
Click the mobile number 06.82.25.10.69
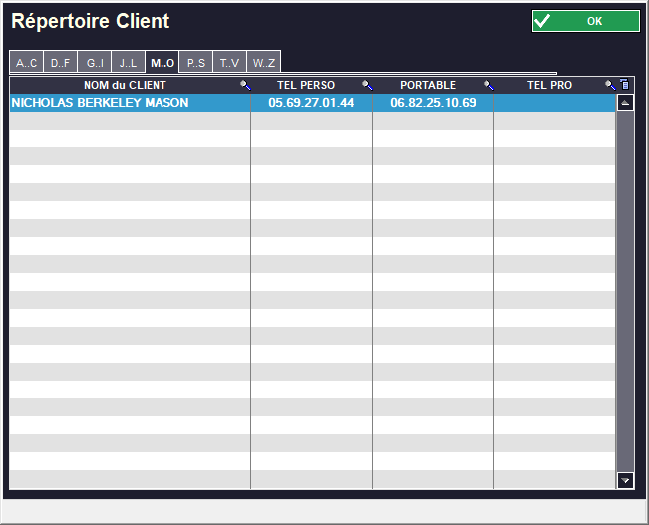[x=433, y=103]
